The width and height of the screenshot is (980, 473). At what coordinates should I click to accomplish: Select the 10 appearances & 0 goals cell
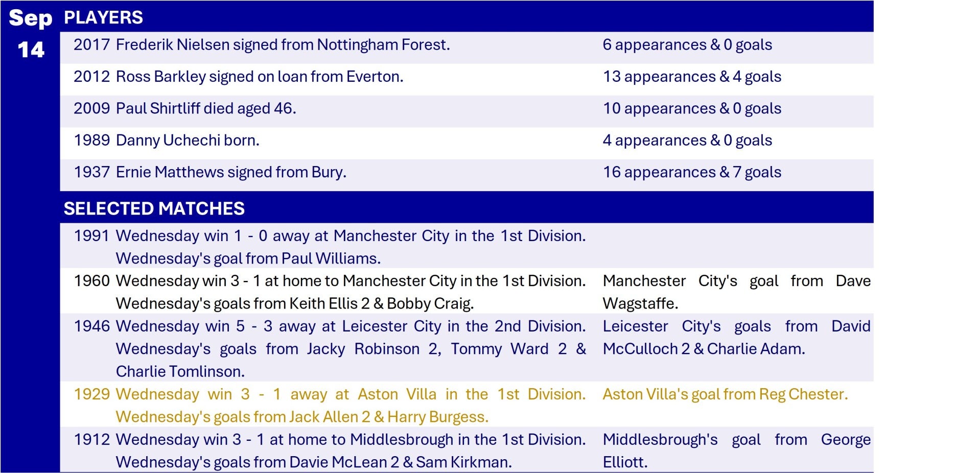click(692, 108)
